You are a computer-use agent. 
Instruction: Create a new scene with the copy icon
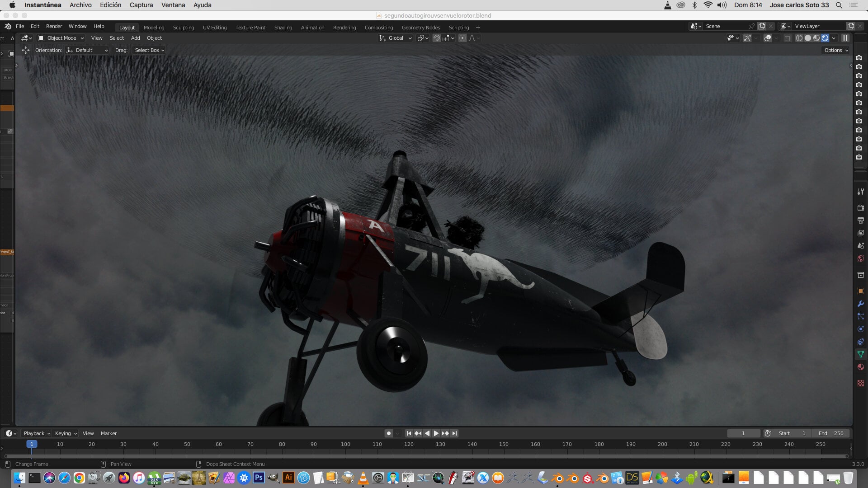[762, 26]
